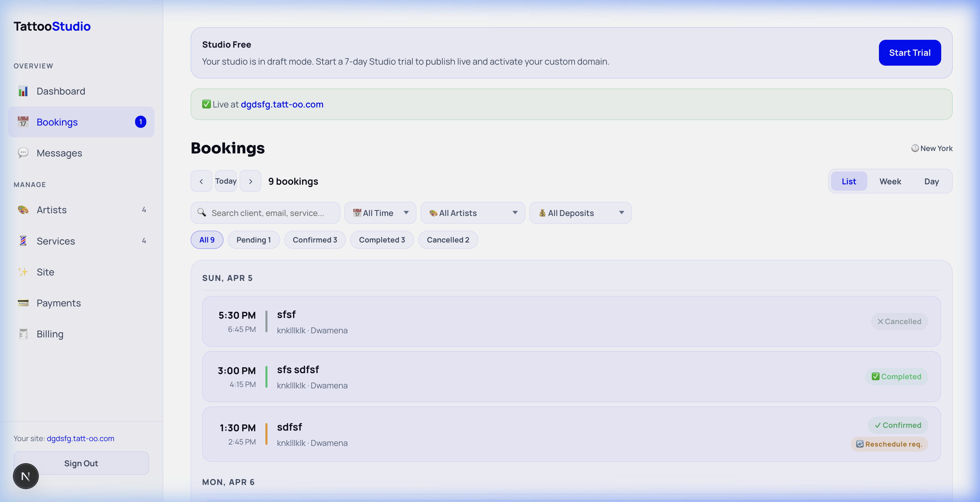Open the All Time date filter dropdown

[x=380, y=213]
